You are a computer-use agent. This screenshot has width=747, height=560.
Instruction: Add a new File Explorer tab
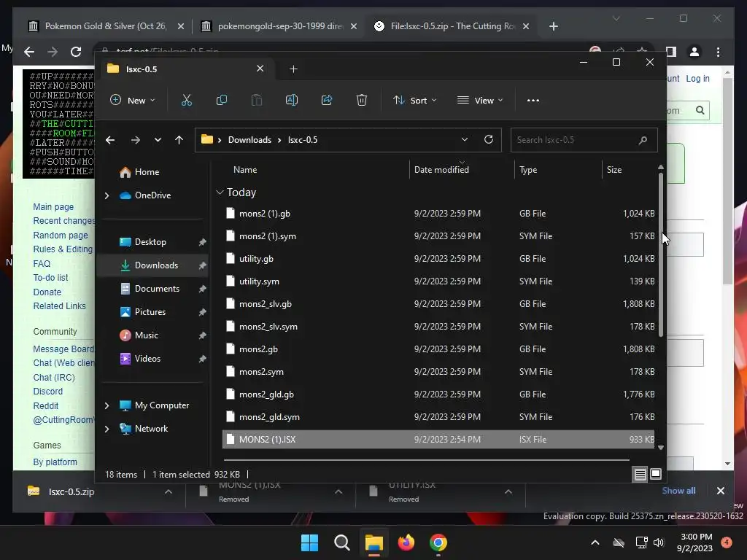[293, 69]
